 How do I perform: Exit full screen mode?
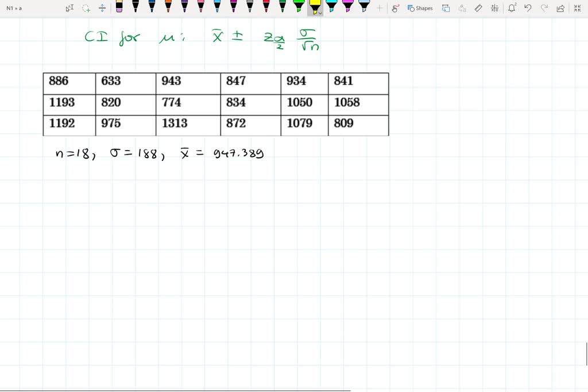coord(578,8)
